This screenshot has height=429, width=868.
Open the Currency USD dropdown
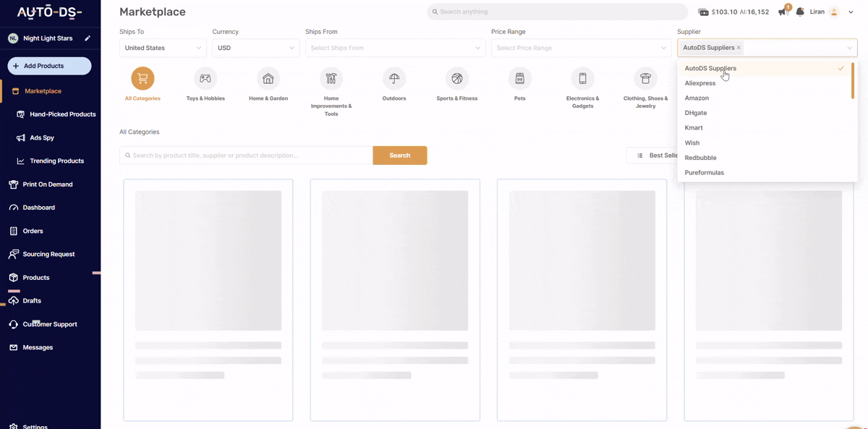[x=255, y=48]
